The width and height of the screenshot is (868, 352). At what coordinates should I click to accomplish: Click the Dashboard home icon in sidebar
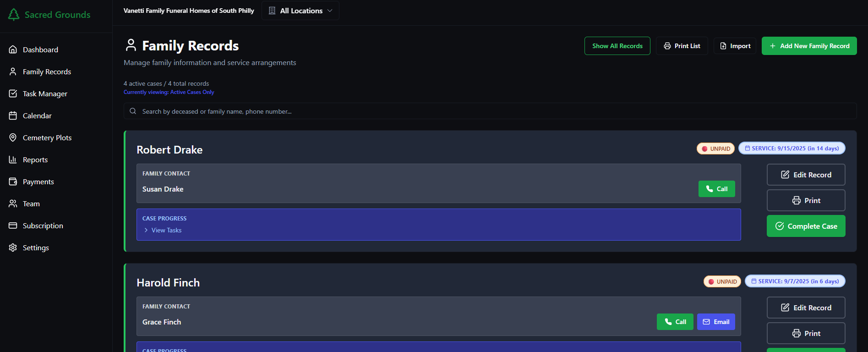click(13, 49)
